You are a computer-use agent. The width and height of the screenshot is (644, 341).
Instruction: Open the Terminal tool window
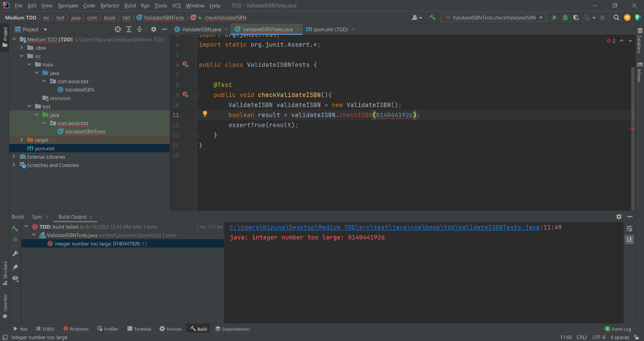tap(139, 329)
